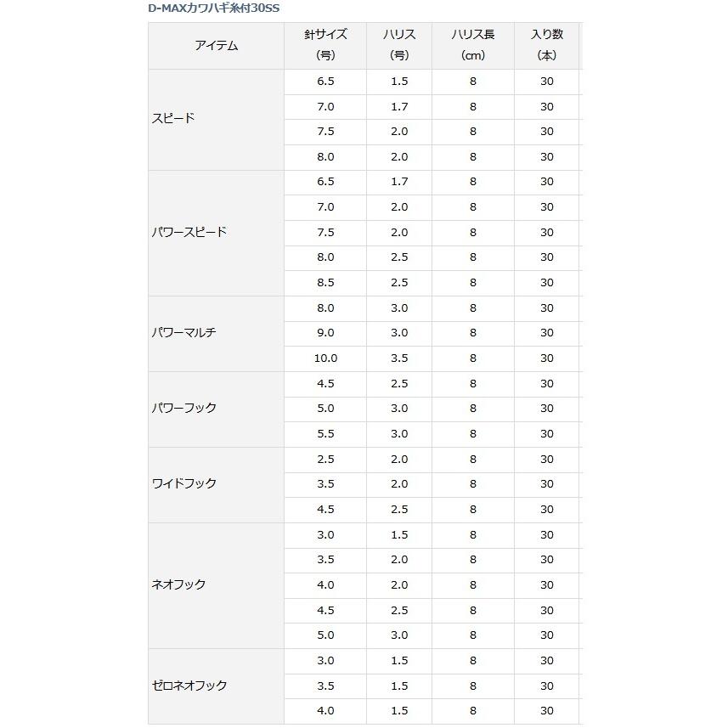Select the パワースピード item cell

pos(217,233)
